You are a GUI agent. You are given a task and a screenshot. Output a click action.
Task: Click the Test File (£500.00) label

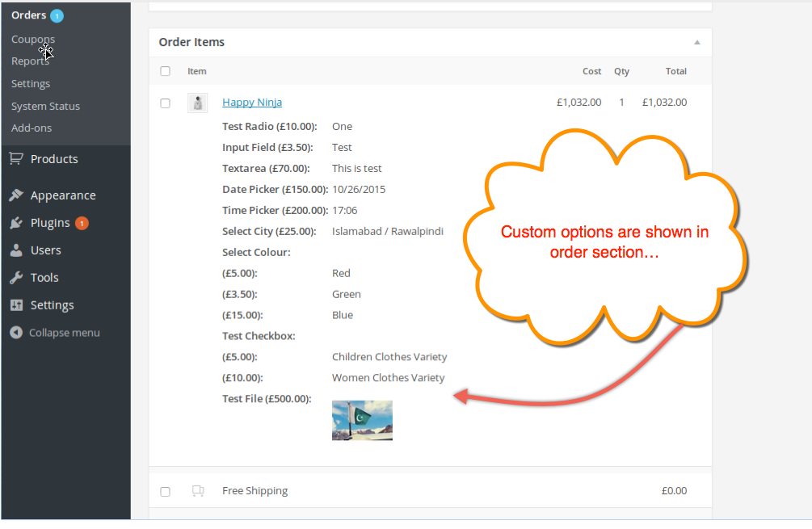[267, 398]
